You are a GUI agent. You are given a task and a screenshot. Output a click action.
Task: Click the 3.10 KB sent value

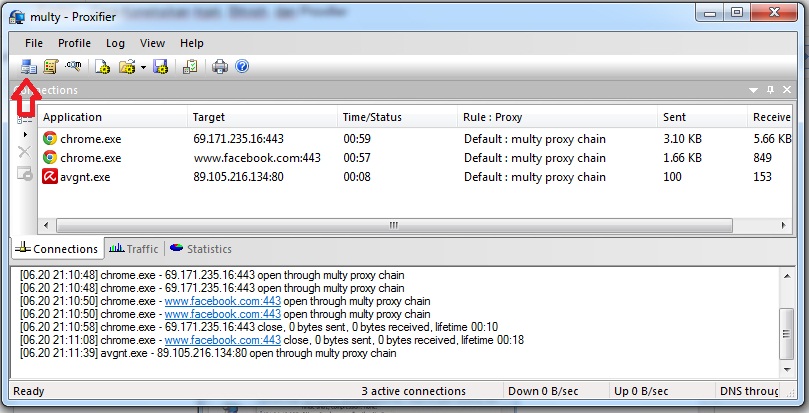pos(682,139)
